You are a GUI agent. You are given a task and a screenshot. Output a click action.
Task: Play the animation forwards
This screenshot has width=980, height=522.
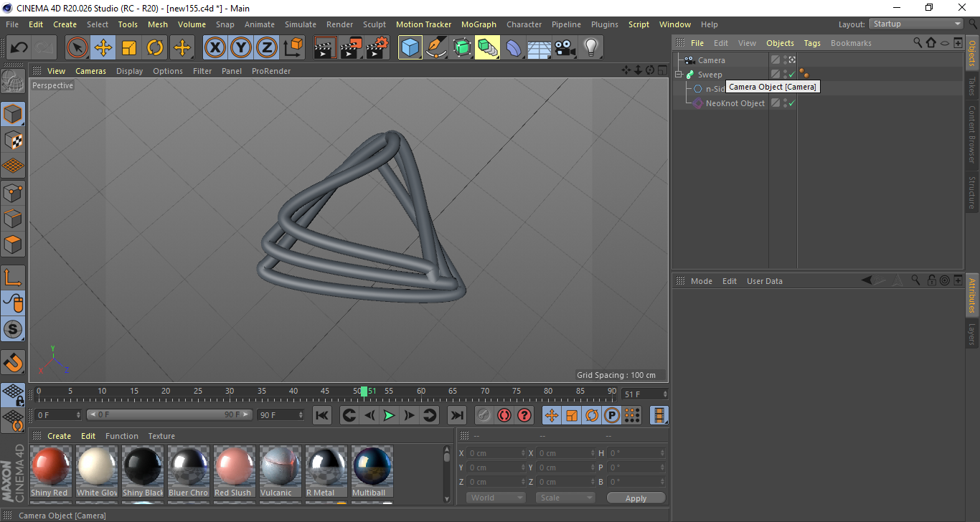point(389,415)
